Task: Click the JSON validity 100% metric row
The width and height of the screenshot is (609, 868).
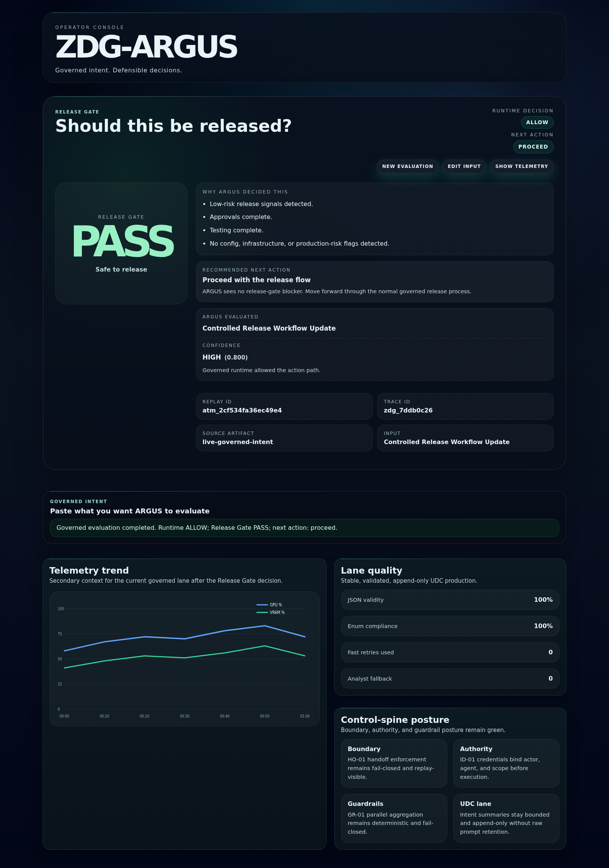Action: coord(450,599)
